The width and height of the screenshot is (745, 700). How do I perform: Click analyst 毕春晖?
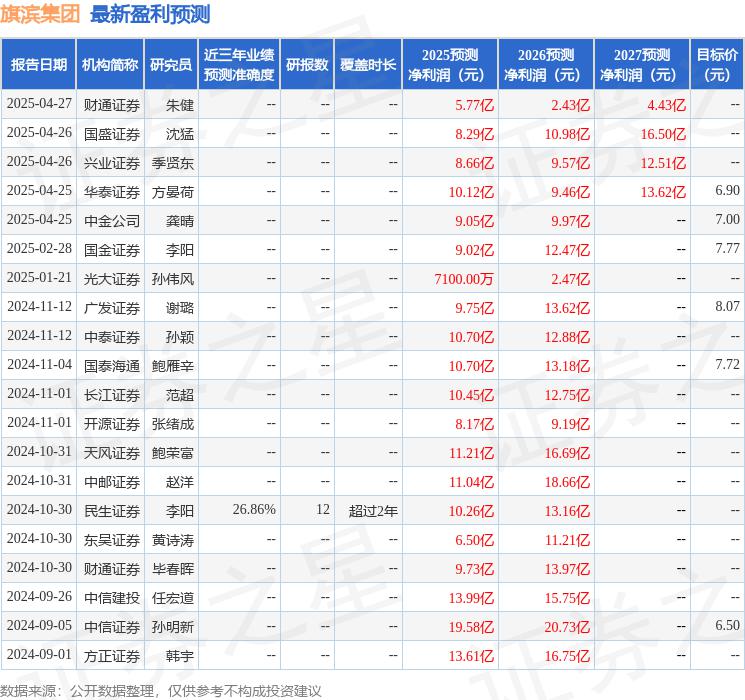pyautogui.click(x=172, y=569)
